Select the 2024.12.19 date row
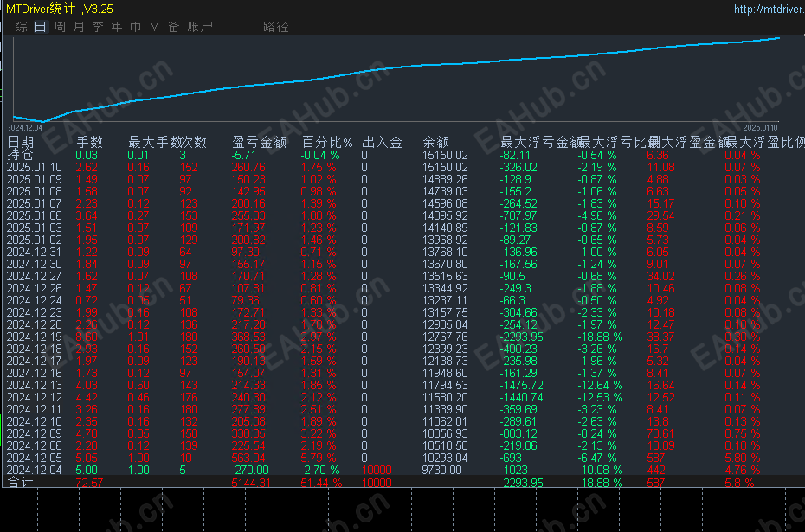Image resolution: width=805 pixels, height=532 pixels. [34, 337]
